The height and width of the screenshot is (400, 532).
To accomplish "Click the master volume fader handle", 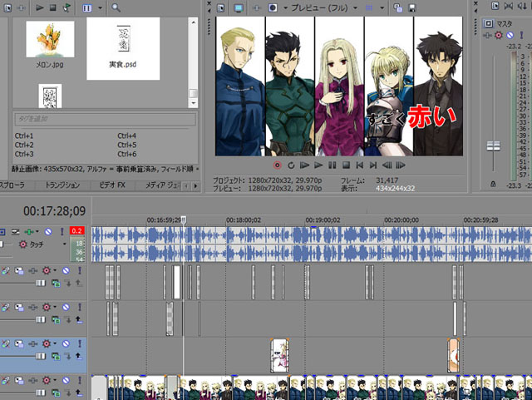I will pos(493,146).
